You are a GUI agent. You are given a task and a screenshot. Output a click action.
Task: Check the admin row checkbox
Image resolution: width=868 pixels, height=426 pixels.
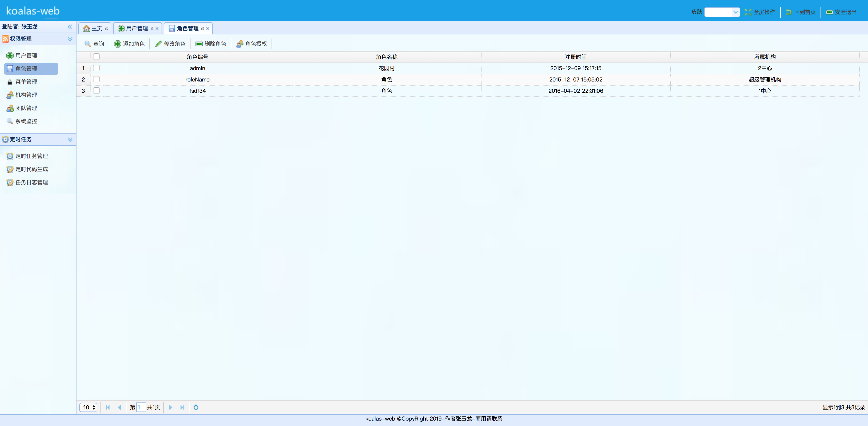96,68
